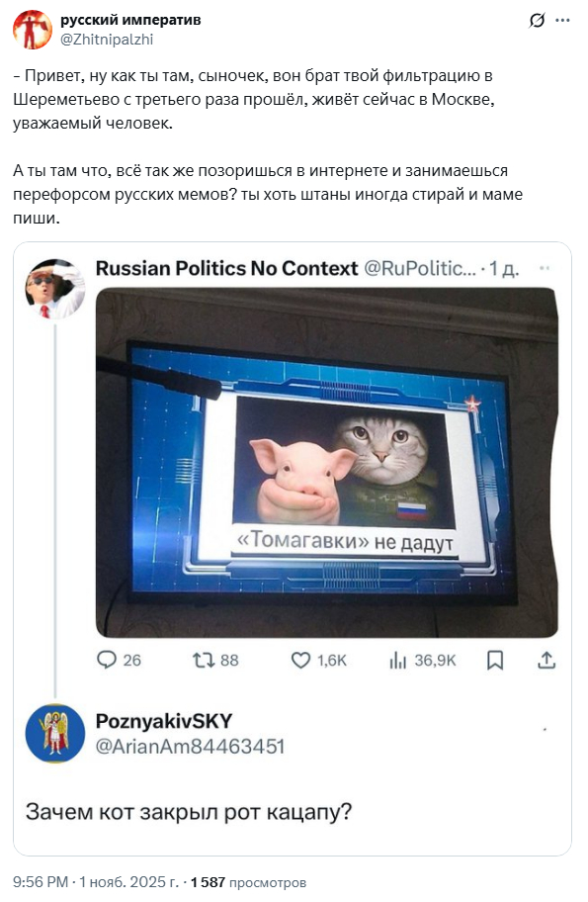Open the 1 587 views count
588x902 pixels.
(x=246, y=877)
